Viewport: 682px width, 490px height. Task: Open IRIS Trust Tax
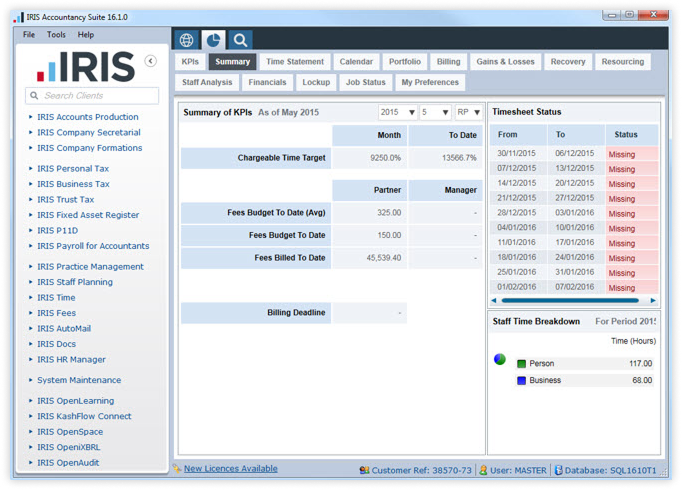66,200
